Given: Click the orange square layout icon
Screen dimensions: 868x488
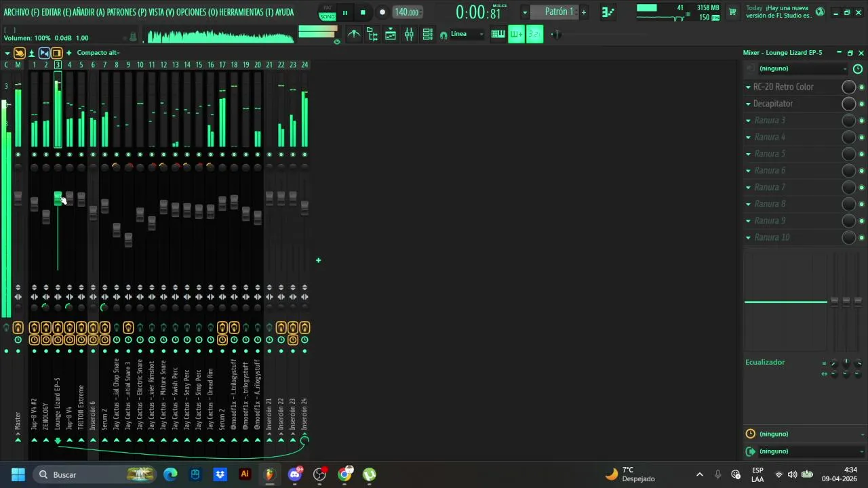Looking at the screenshot, I should point(56,53).
